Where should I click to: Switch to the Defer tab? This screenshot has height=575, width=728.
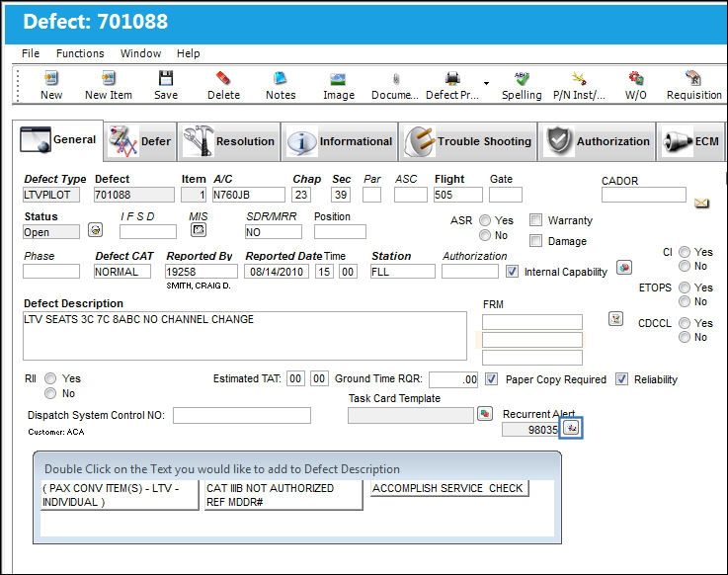[140, 141]
